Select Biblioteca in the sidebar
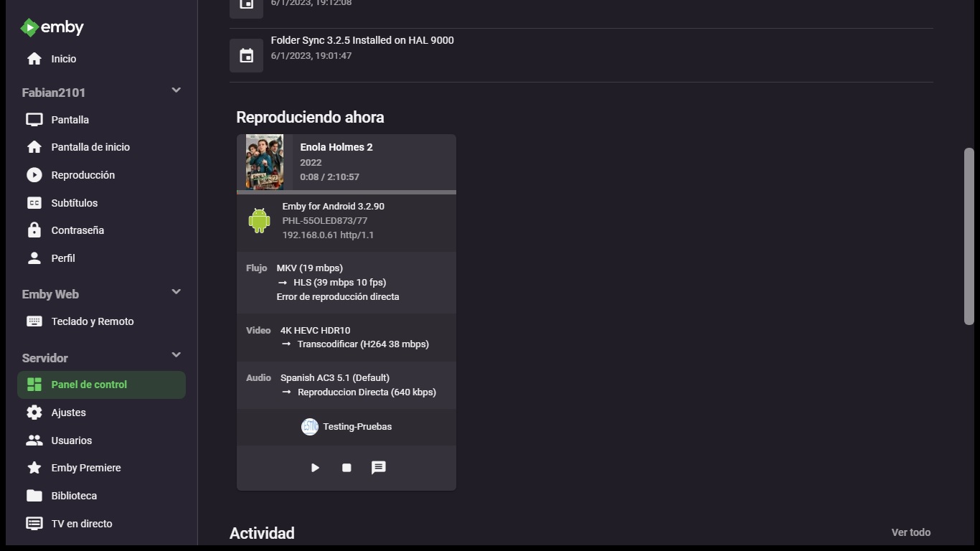Image resolution: width=980 pixels, height=551 pixels. tap(74, 496)
